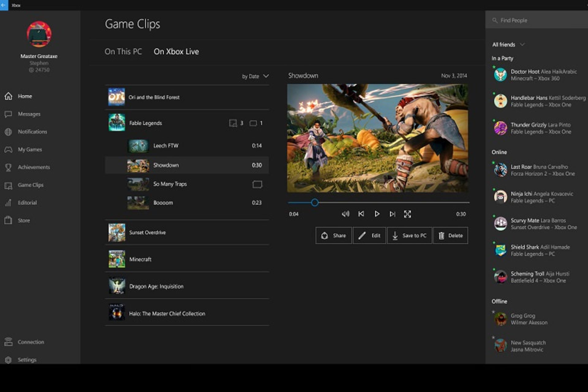
Task: Click the Showdown clip title above video
Action: 303,76
